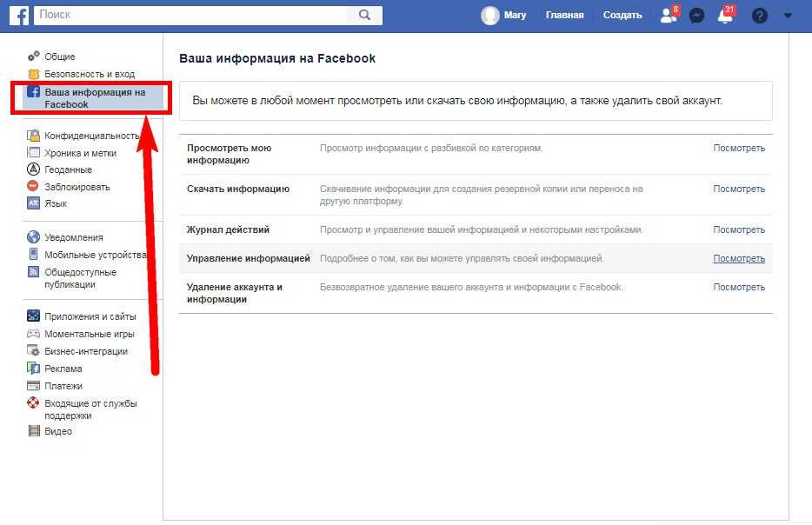Click the Общедоступные публикации RSS icon
The height and width of the screenshot is (525, 812).
tap(33, 272)
